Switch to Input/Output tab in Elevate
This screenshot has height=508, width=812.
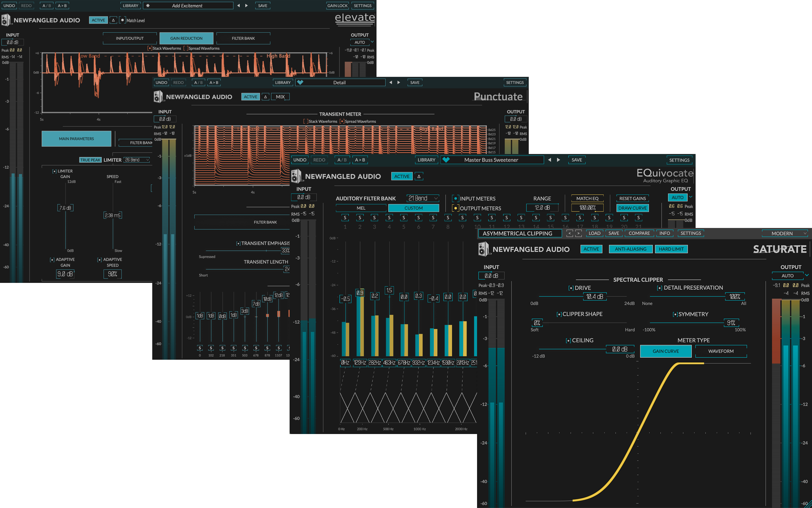pos(130,38)
